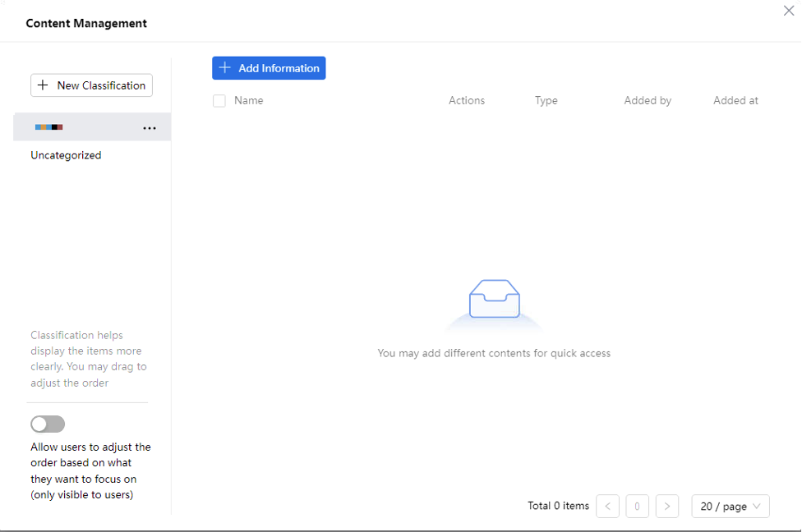The height and width of the screenshot is (532, 802).
Task: Select the highlighted colored-name classification
Action: (x=49, y=127)
